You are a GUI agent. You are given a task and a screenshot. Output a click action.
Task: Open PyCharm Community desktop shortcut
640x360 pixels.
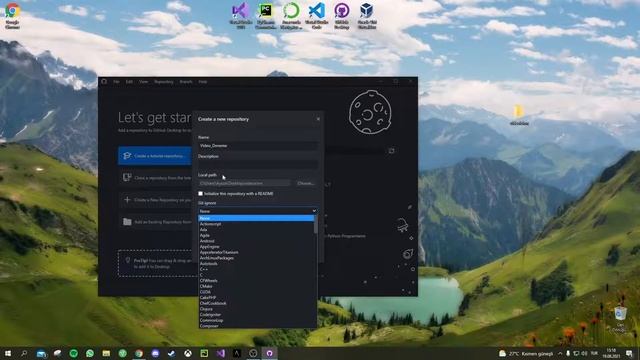click(266, 16)
